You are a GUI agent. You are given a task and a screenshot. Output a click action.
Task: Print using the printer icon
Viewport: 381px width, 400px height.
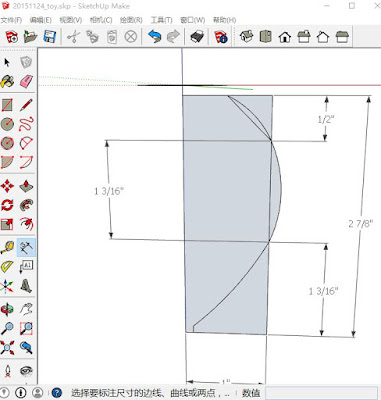[x=197, y=36]
